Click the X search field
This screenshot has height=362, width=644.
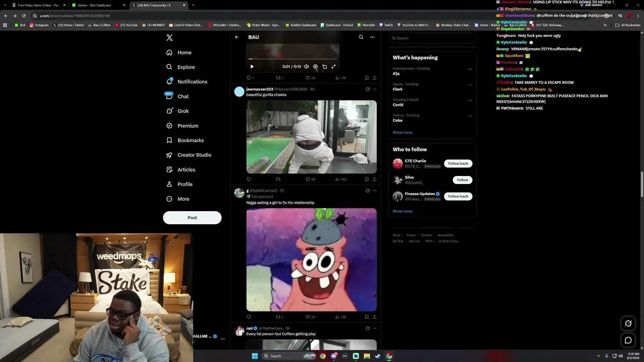pos(432,38)
